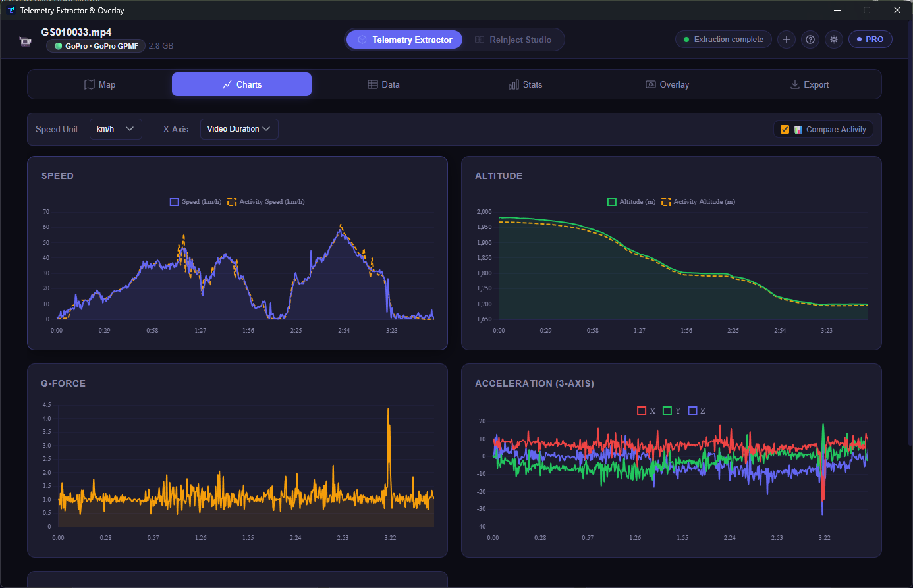Screen dimensions: 913x588
Task: Expand the Altitude legend item
Action: point(632,201)
